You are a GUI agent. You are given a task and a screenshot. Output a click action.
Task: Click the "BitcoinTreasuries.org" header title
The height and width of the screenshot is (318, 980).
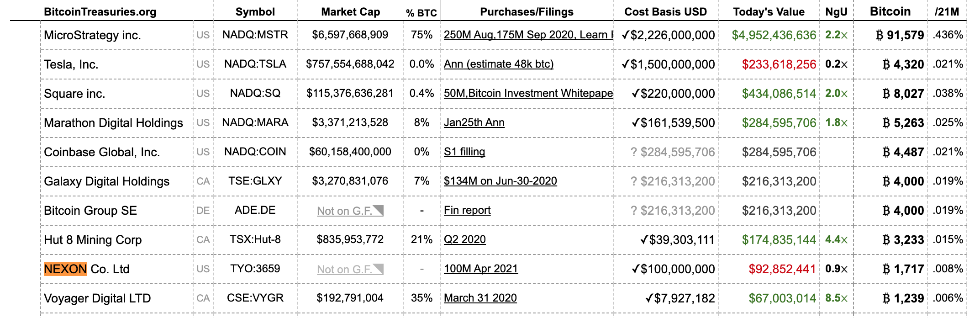pyautogui.click(x=100, y=12)
